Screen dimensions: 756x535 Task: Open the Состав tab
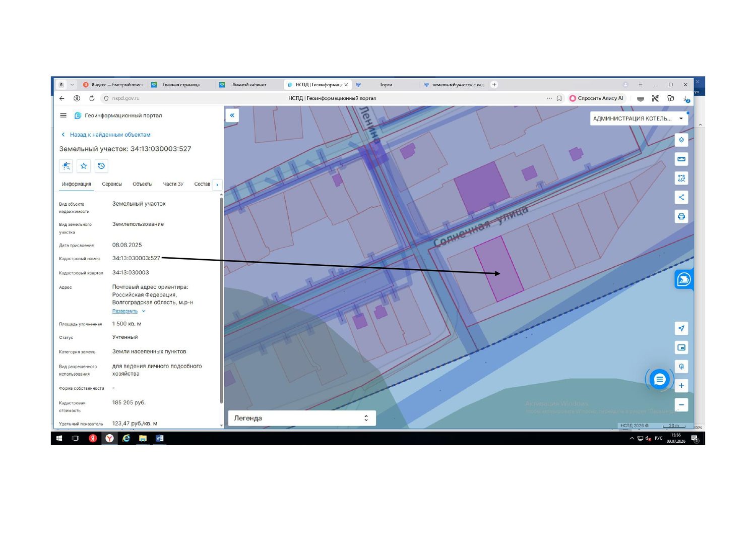pos(202,184)
